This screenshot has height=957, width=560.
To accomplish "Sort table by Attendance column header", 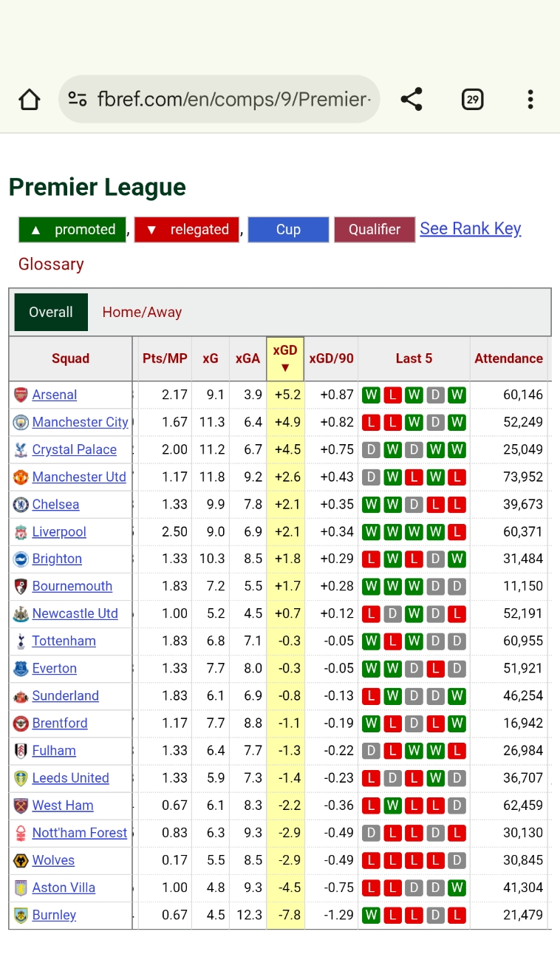I will pos(508,358).
